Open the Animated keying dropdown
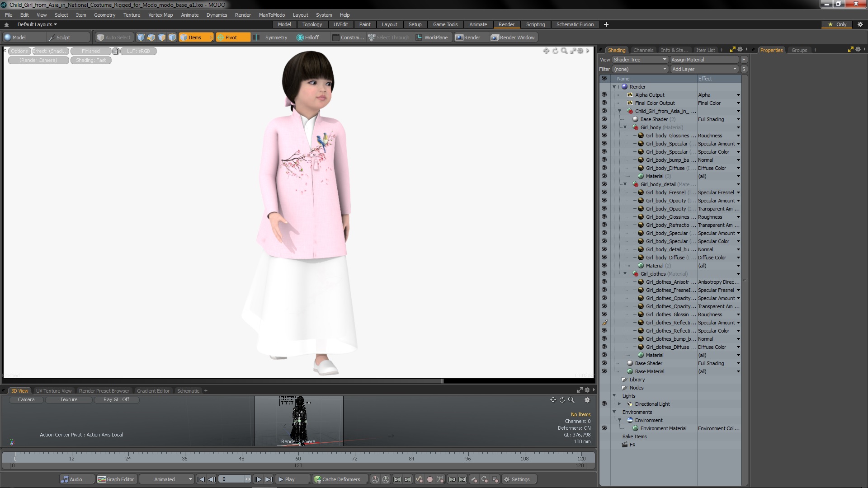The width and height of the screenshot is (868, 488). coord(166,479)
